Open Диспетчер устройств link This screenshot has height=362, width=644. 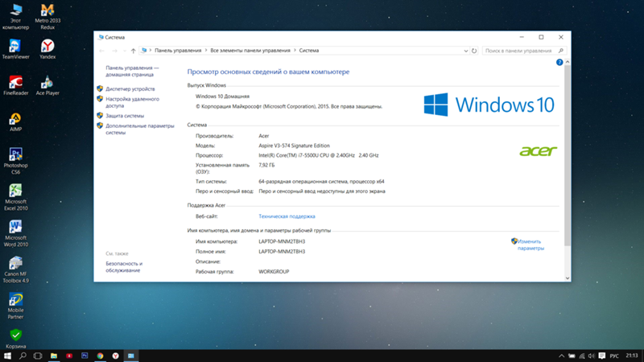pos(130,88)
